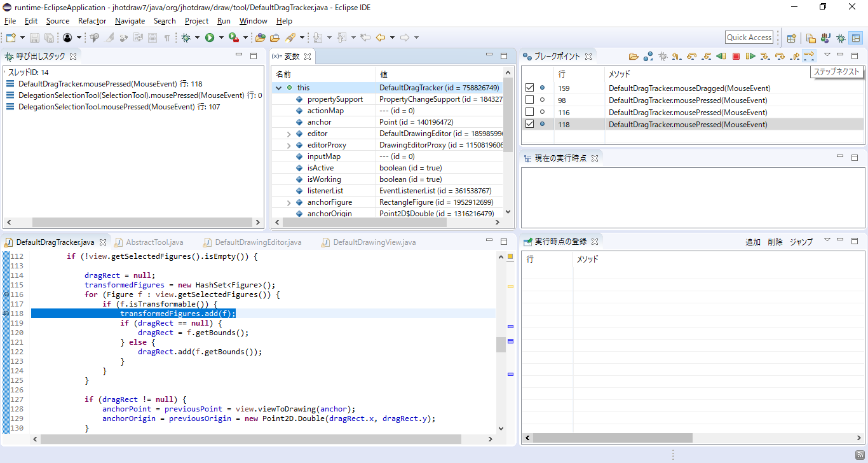Viewport: 868px width, 463px height.
Task: Click the Search flashlight icon in the main toolbar
Action: point(291,38)
